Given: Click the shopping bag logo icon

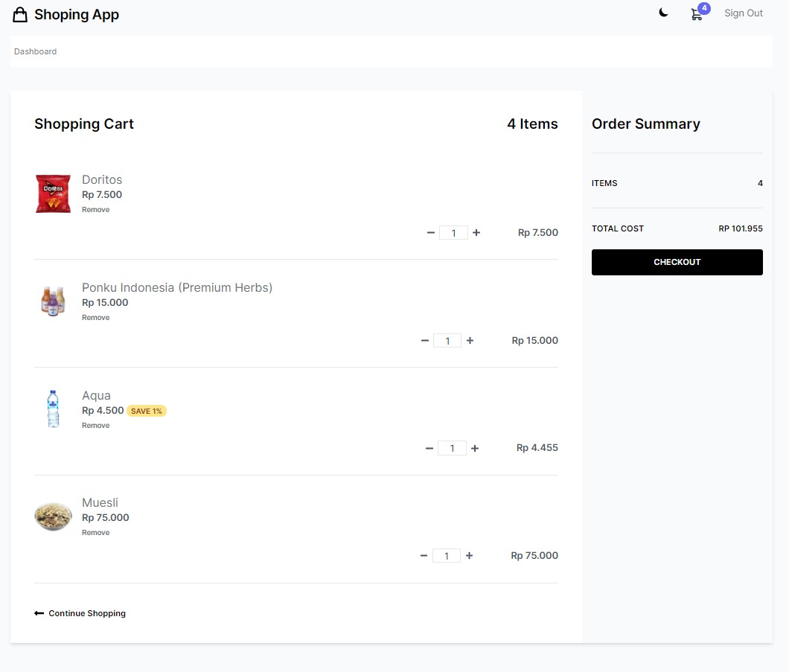Looking at the screenshot, I should tap(20, 15).
